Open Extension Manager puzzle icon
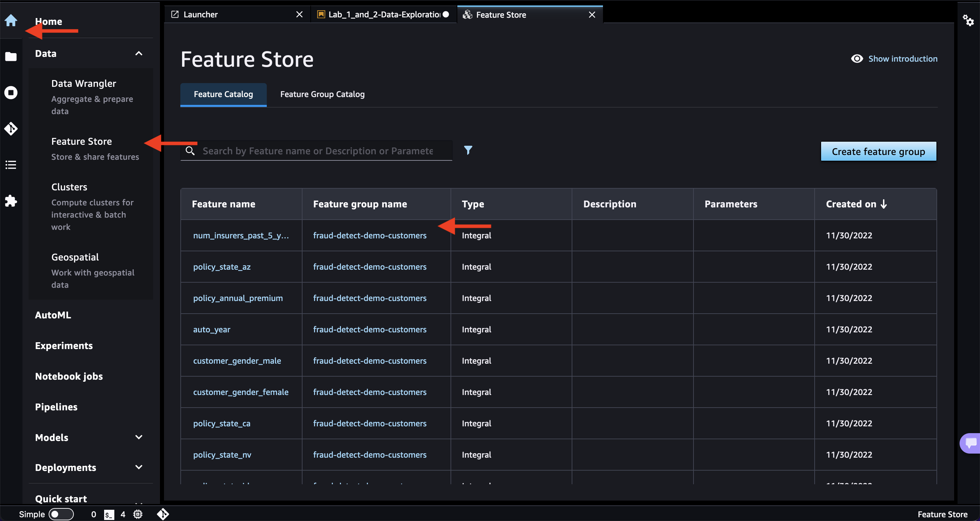The image size is (980, 521). 11,201
